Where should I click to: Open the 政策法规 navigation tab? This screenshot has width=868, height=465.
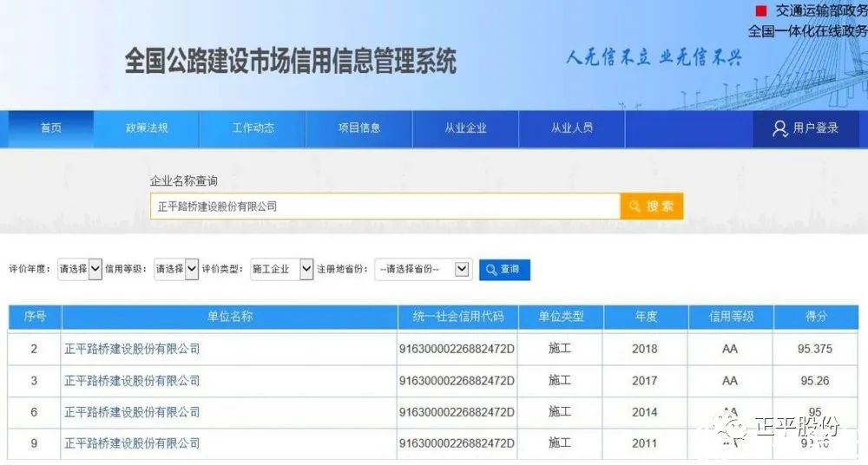click(147, 128)
